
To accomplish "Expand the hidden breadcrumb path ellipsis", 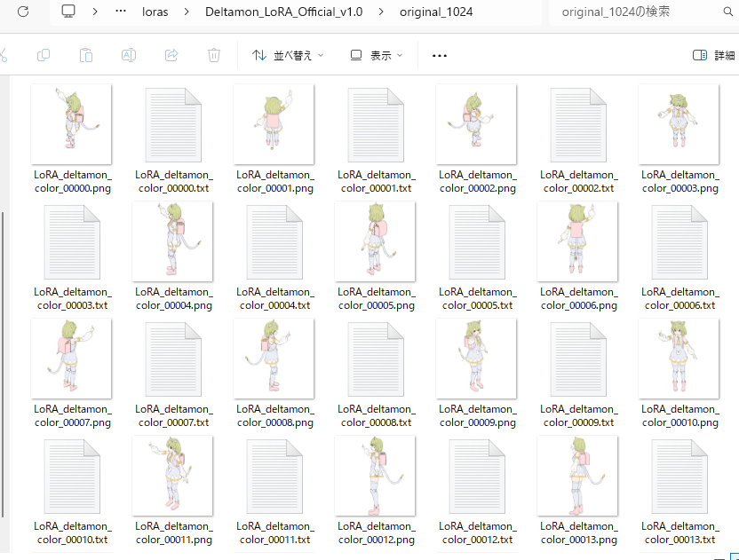I will coord(121,12).
